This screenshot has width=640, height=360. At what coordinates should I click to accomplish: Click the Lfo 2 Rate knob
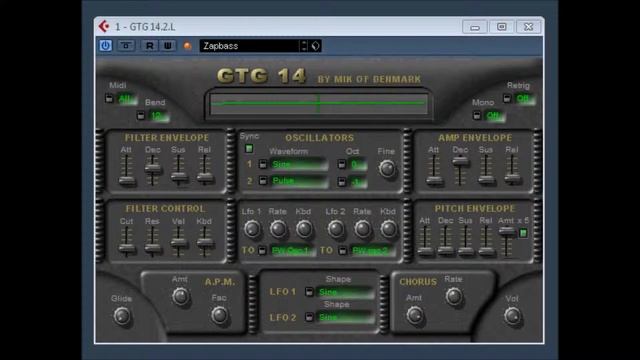[x=362, y=229]
